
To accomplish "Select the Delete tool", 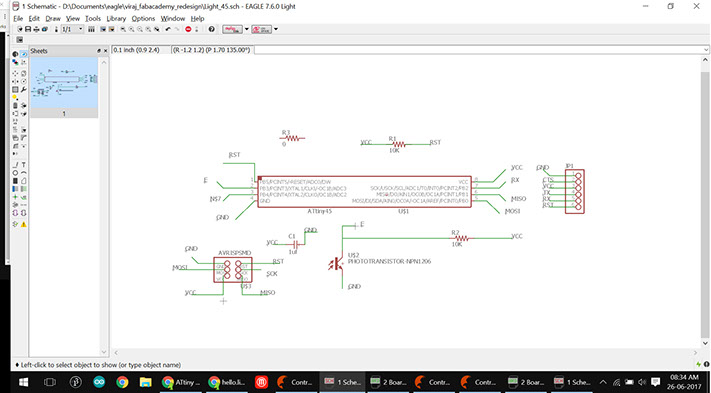I will (15, 105).
